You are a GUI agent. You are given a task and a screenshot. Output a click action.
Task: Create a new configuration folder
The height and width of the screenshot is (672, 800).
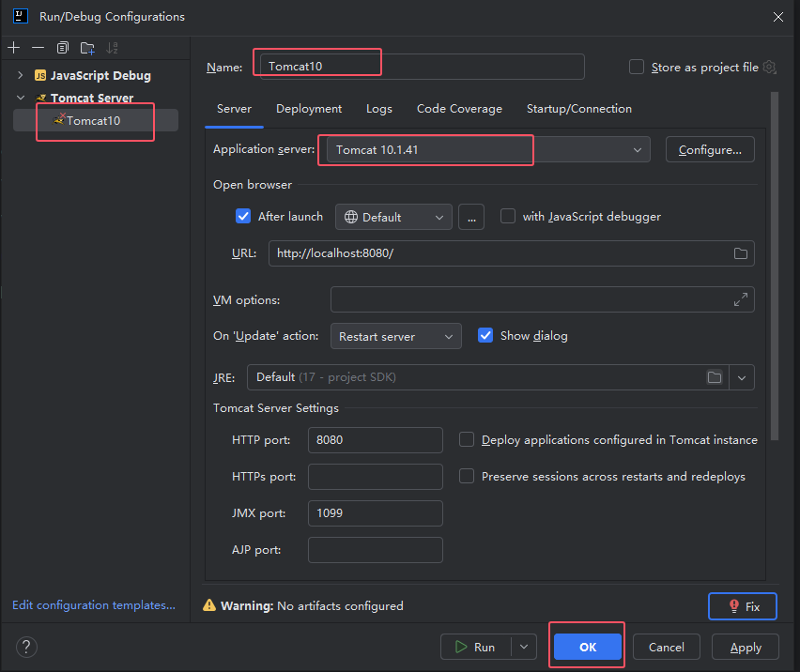[87, 48]
